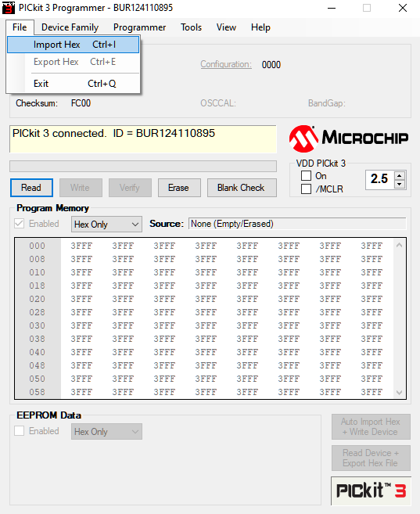Open the Tools menu
The image size is (420, 514).
coord(191,27)
